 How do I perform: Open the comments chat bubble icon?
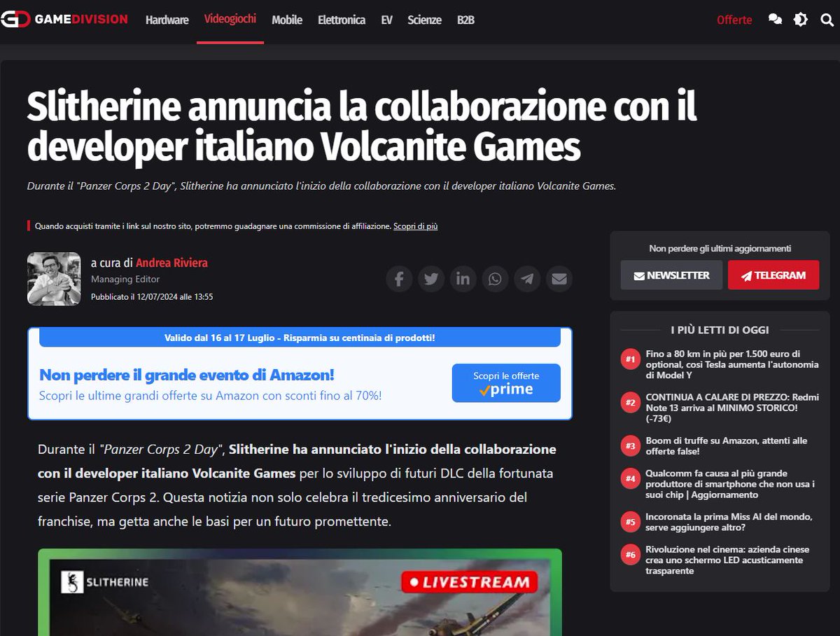(775, 20)
